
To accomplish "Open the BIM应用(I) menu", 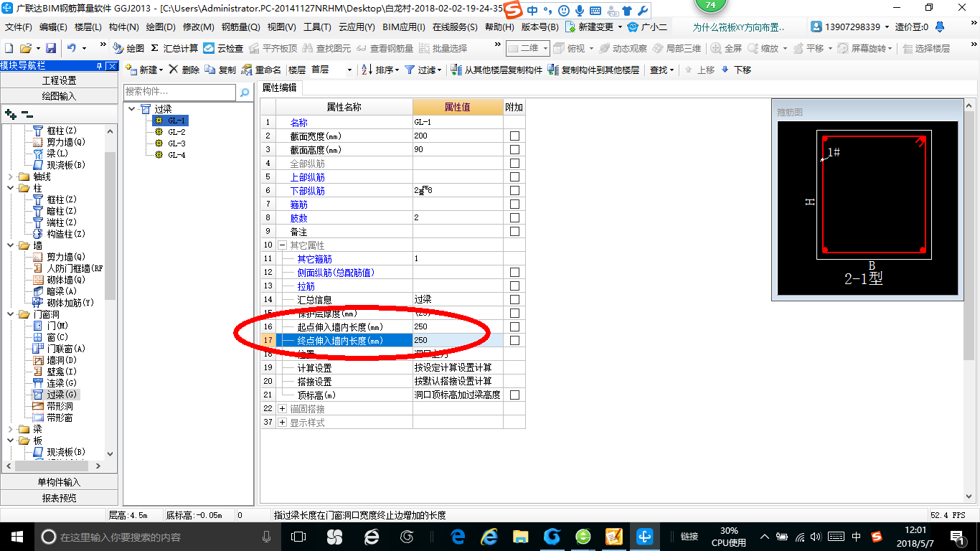I will (x=404, y=27).
